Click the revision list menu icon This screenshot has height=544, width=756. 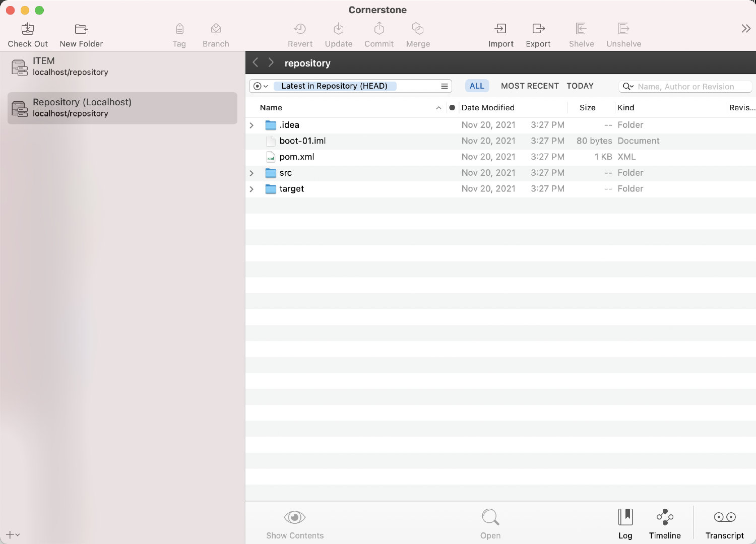445,86
